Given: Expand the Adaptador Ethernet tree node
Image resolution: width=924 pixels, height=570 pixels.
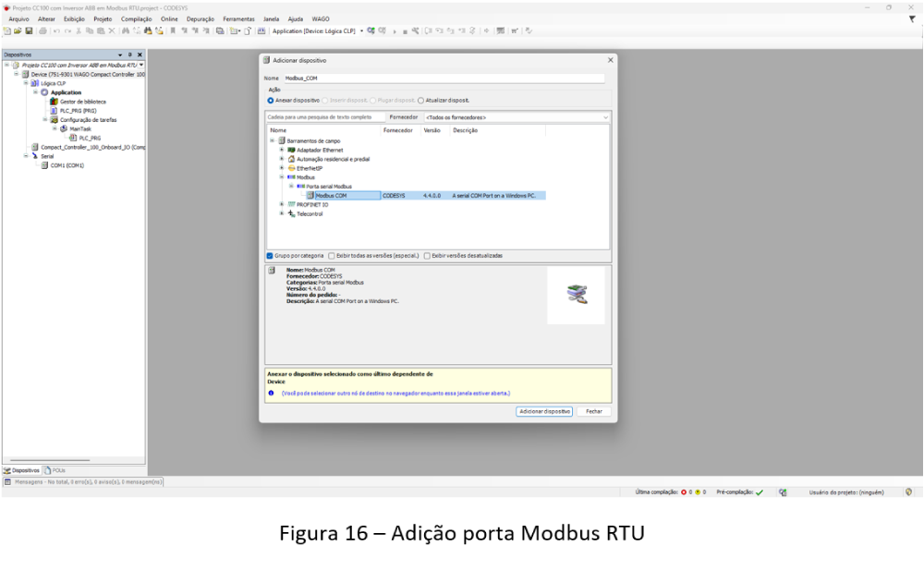Looking at the screenshot, I should coord(281,150).
